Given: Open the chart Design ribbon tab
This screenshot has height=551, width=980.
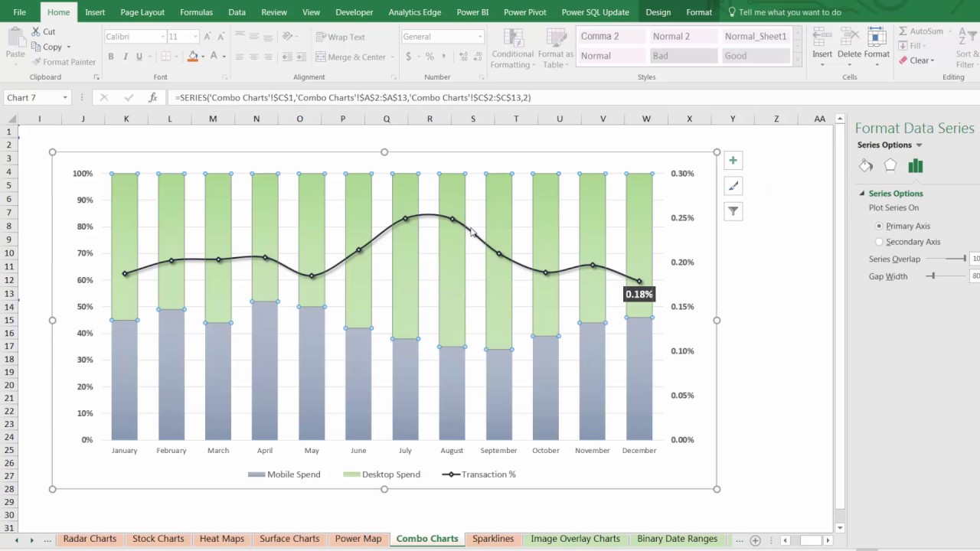Looking at the screenshot, I should click(658, 12).
